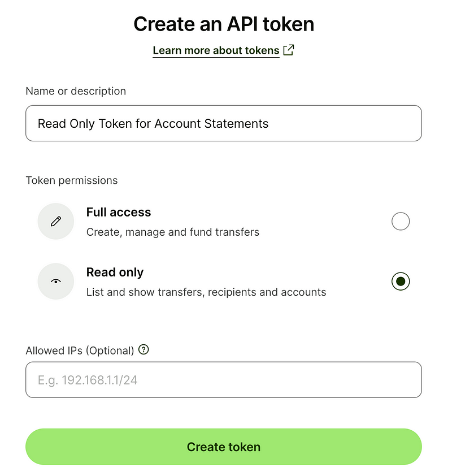Select the Full access radio button
The width and height of the screenshot is (452, 476).
click(x=401, y=221)
